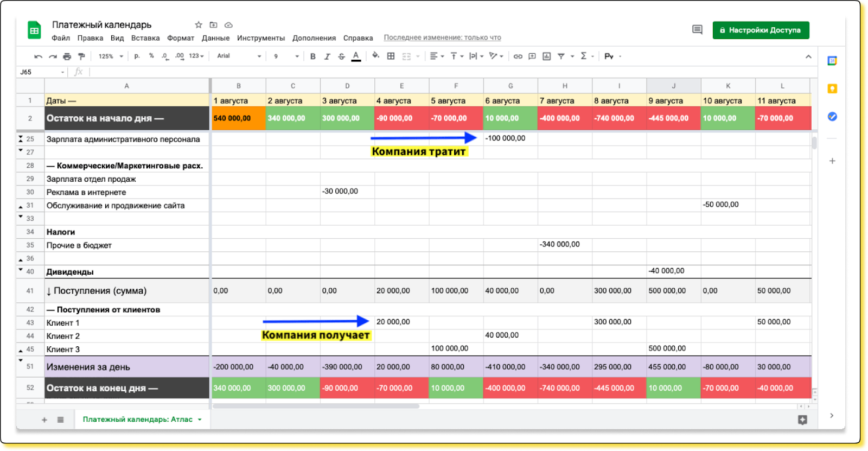Open the Arial font dropdown
Image resolution: width=868 pixels, height=451 pixels.
pyautogui.click(x=239, y=56)
